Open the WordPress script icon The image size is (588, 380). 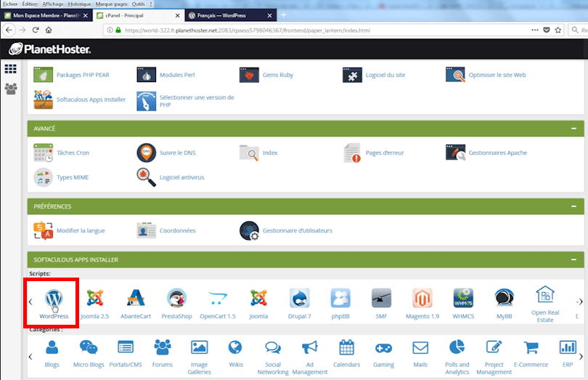click(x=54, y=299)
